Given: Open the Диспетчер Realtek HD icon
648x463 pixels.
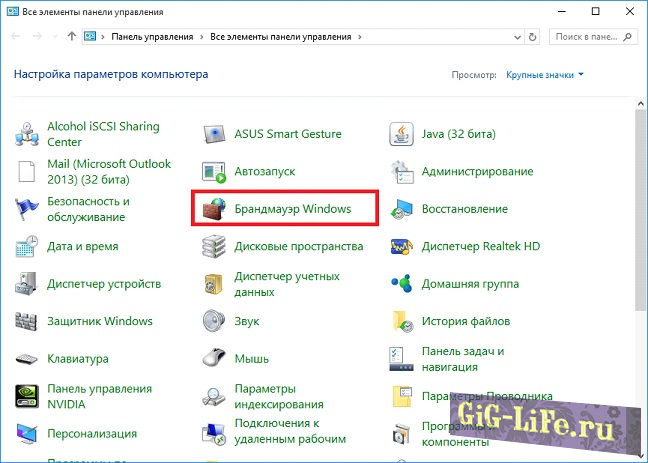Looking at the screenshot, I should coord(402,246).
